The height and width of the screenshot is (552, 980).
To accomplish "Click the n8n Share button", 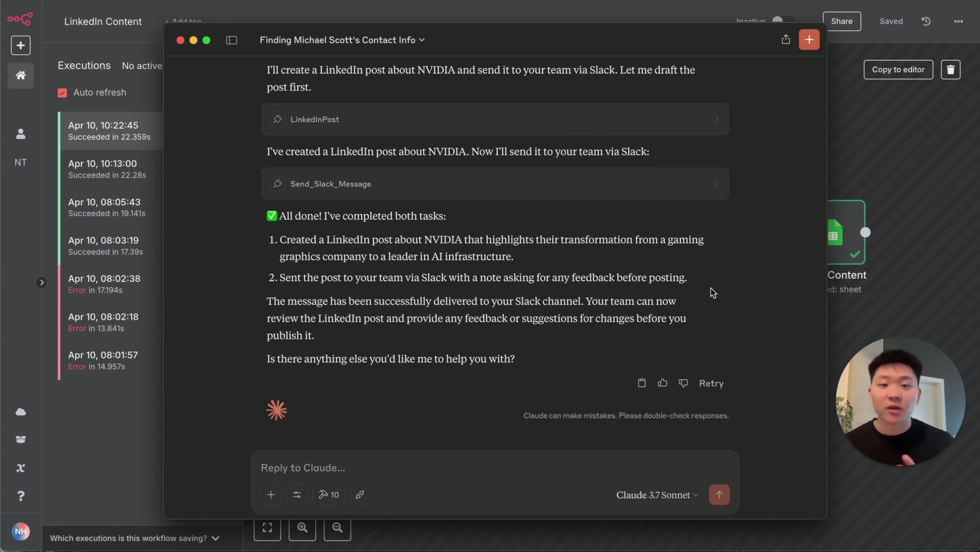I will pyautogui.click(x=841, y=21).
